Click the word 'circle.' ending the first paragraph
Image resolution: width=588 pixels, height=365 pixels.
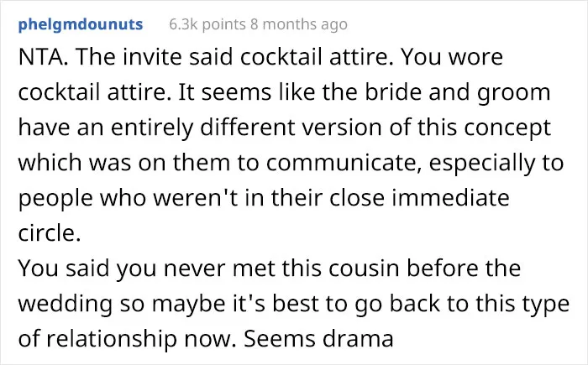click(x=50, y=233)
